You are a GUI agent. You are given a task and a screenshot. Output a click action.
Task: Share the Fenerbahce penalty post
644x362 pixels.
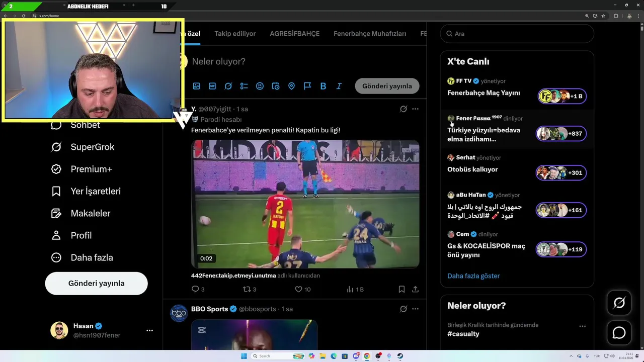click(x=415, y=289)
